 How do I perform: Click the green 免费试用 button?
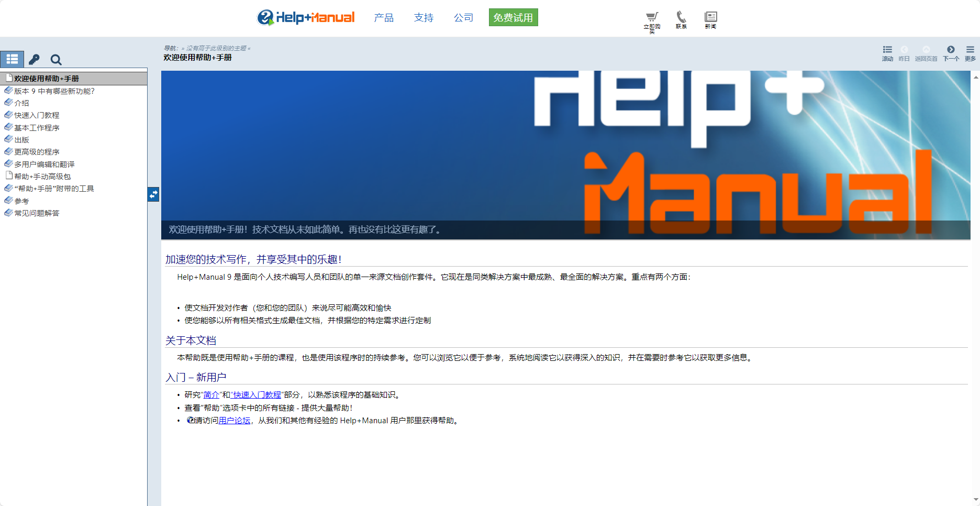[x=513, y=17]
